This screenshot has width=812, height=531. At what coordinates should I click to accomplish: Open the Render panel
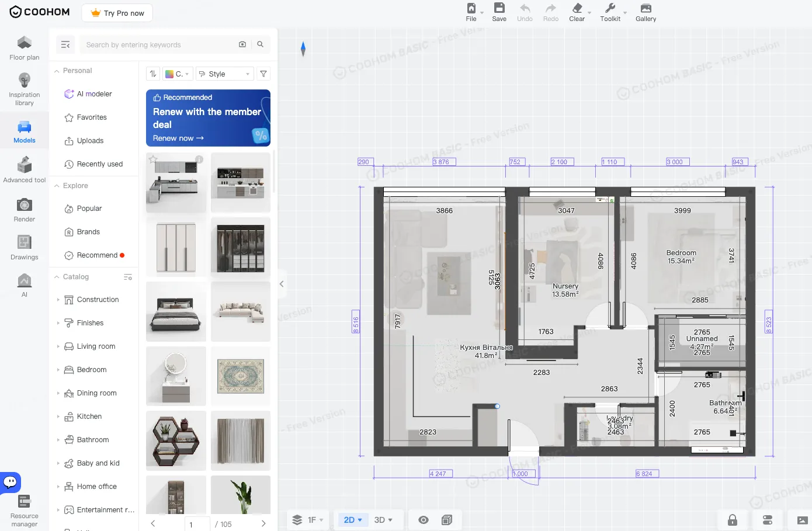click(25, 210)
